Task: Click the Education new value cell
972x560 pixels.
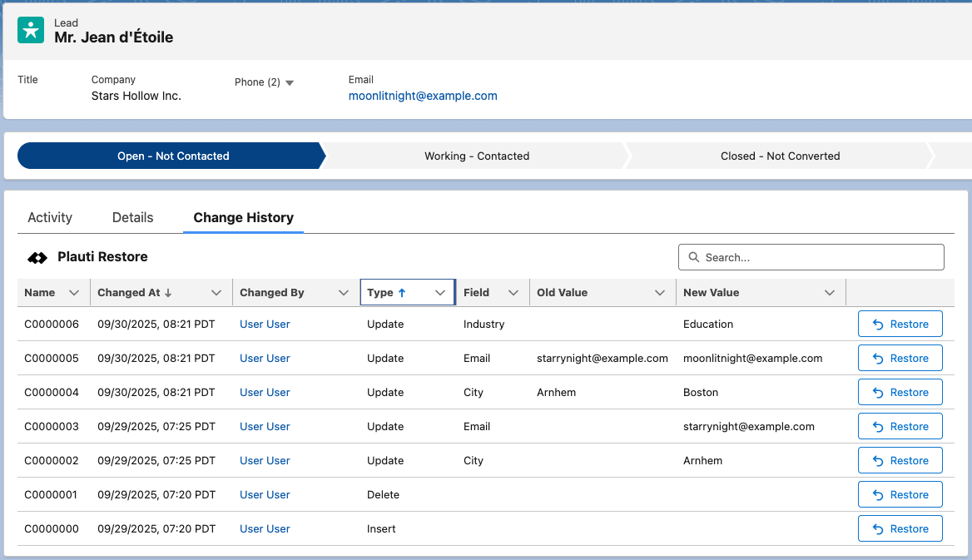Action: tap(708, 325)
